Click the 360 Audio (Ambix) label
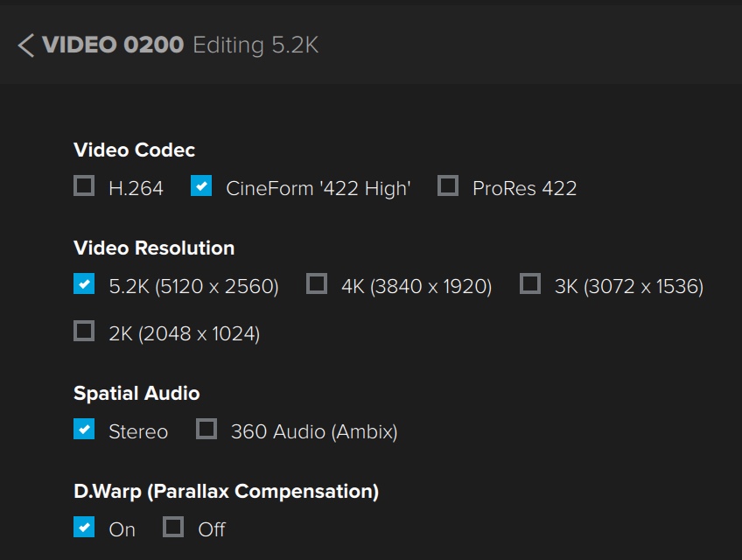This screenshot has height=560, width=742. tap(314, 431)
